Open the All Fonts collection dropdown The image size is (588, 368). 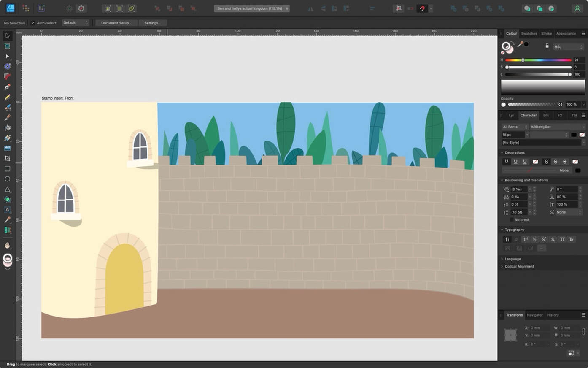tap(515, 127)
